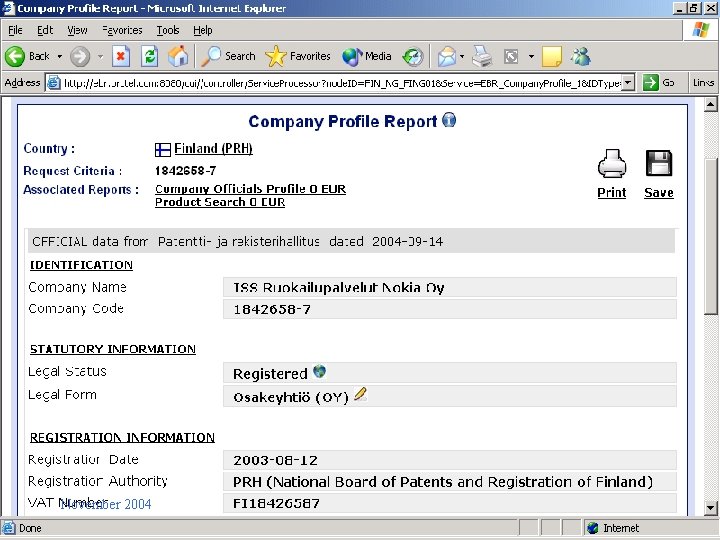Click the floppy disk Save icon
720x540 pixels.
pos(659,163)
